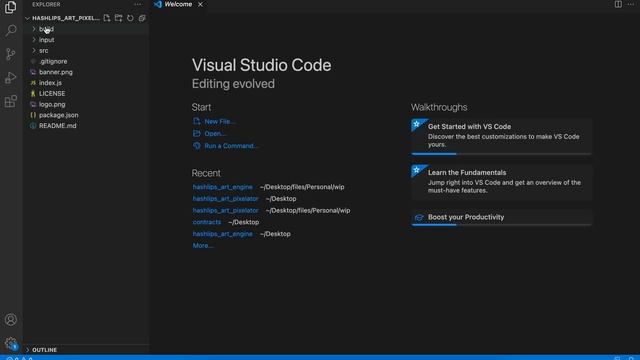Viewport: 640px width, 360px height.
Task: Open the Explorer view in activity bar
Action: tap(11, 7)
